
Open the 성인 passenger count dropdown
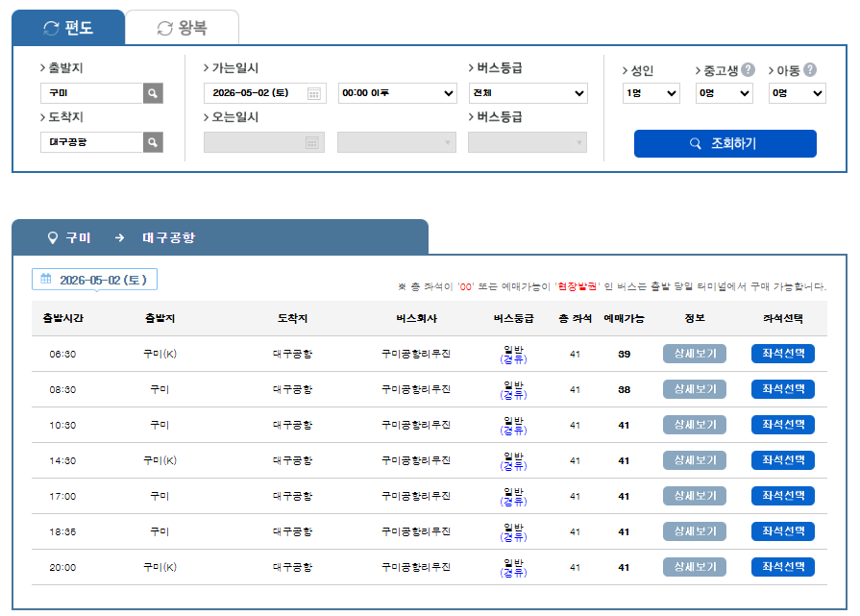pyautogui.click(x=651, y=93)
